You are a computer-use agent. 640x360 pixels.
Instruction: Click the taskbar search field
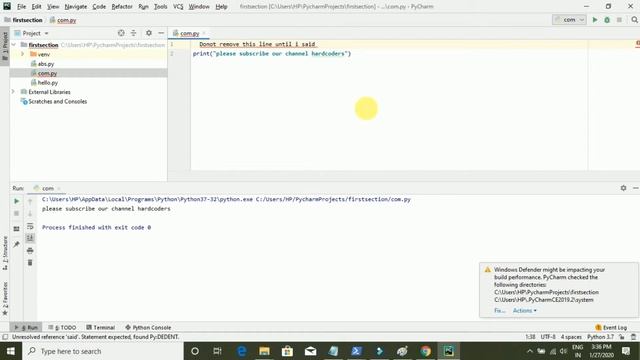[x=102, y=351]
